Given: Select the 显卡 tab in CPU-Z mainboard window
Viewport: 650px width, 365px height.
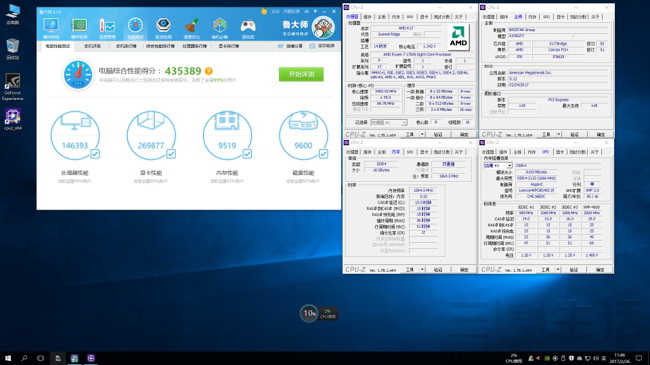Looking at the screenshot, I should (560, 17).
